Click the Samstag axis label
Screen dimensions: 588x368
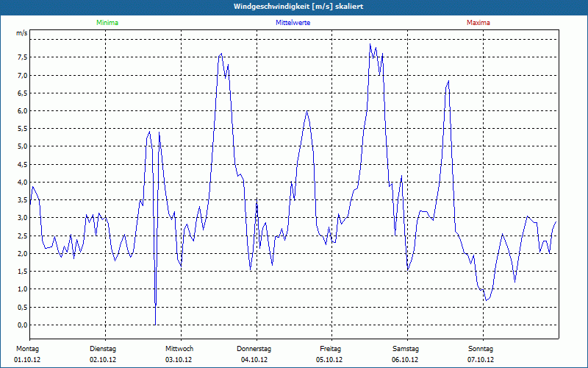(x=406, y=349)
